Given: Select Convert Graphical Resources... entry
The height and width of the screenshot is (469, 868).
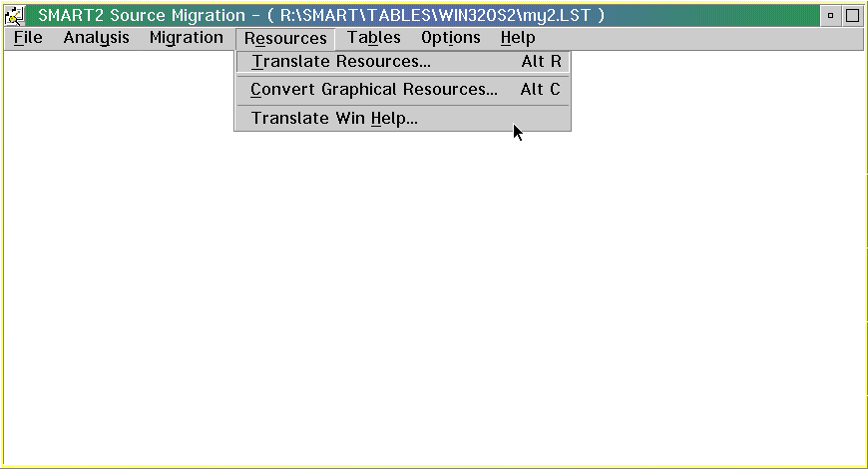Looking at the screenshot, I should (373, 90).
